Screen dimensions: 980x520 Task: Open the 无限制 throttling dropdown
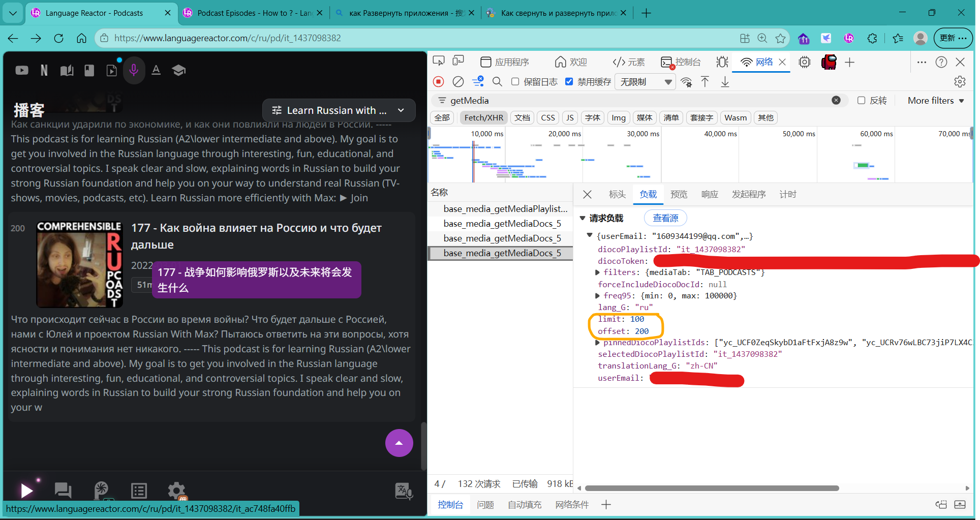pos(646,82)
